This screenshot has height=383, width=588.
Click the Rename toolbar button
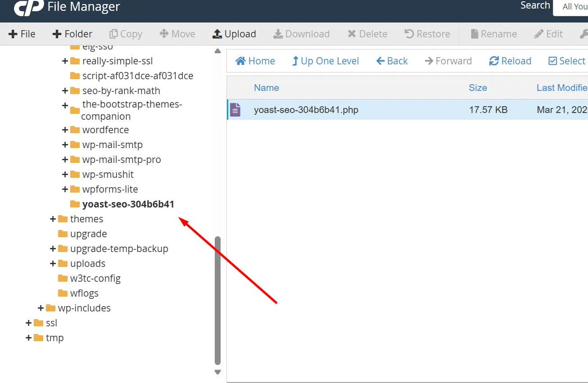click(x=493, y=34)
